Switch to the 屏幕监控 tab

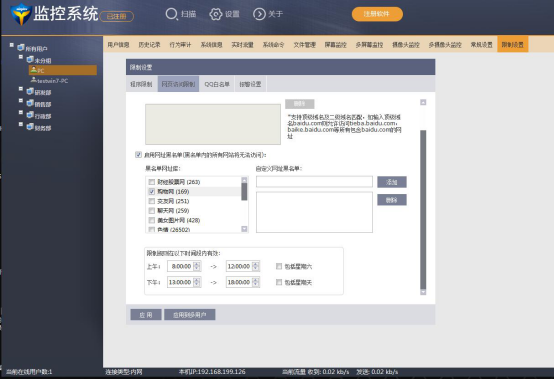[x=335, y=44]
